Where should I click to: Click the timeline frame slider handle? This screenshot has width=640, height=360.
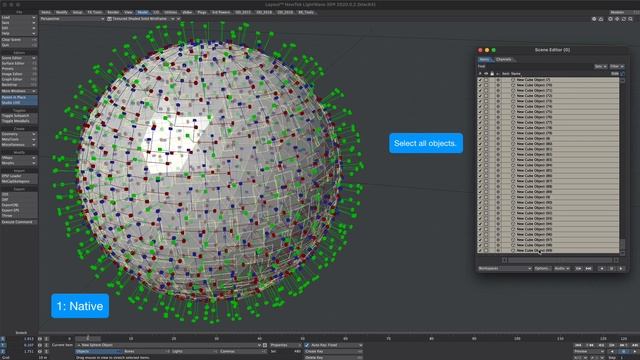tap(88, 338)
